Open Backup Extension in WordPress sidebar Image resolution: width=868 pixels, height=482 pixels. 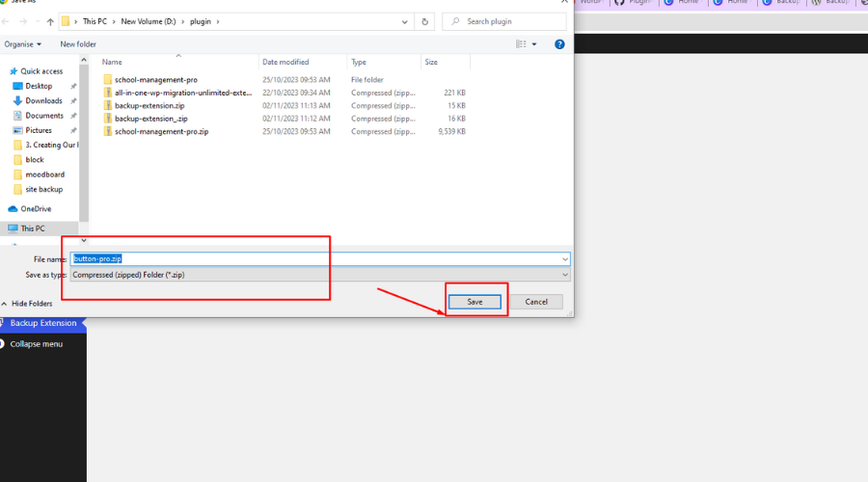point(43,323)
